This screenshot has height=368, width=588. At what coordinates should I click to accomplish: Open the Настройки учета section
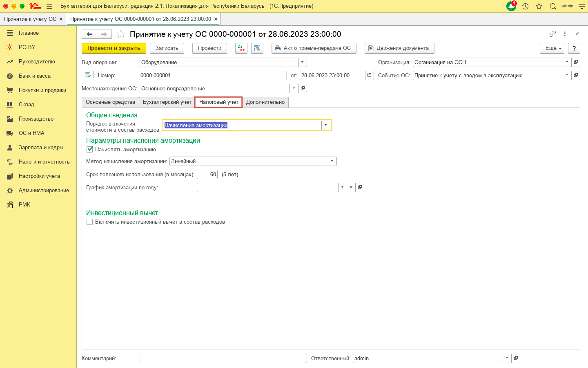(39, 176)
